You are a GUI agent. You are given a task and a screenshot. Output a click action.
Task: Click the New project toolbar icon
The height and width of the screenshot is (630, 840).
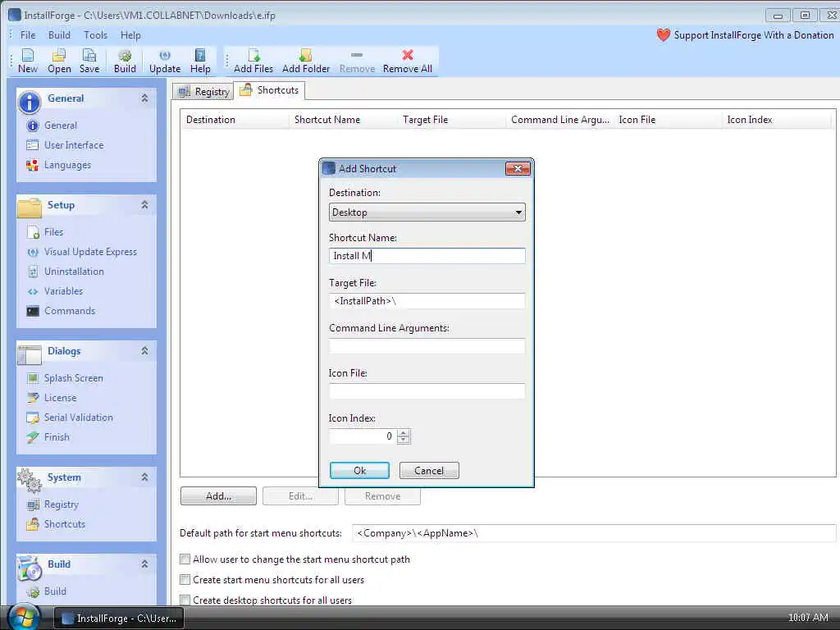coord(27,61)
